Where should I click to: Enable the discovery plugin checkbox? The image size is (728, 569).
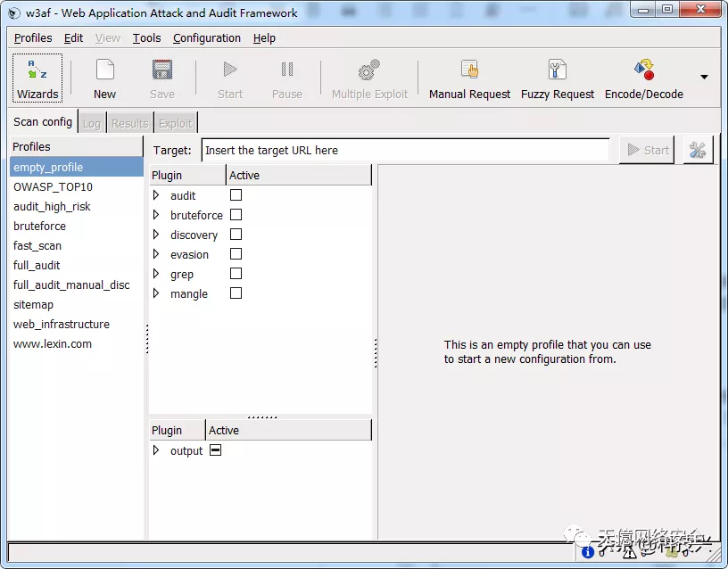(236, 235)
